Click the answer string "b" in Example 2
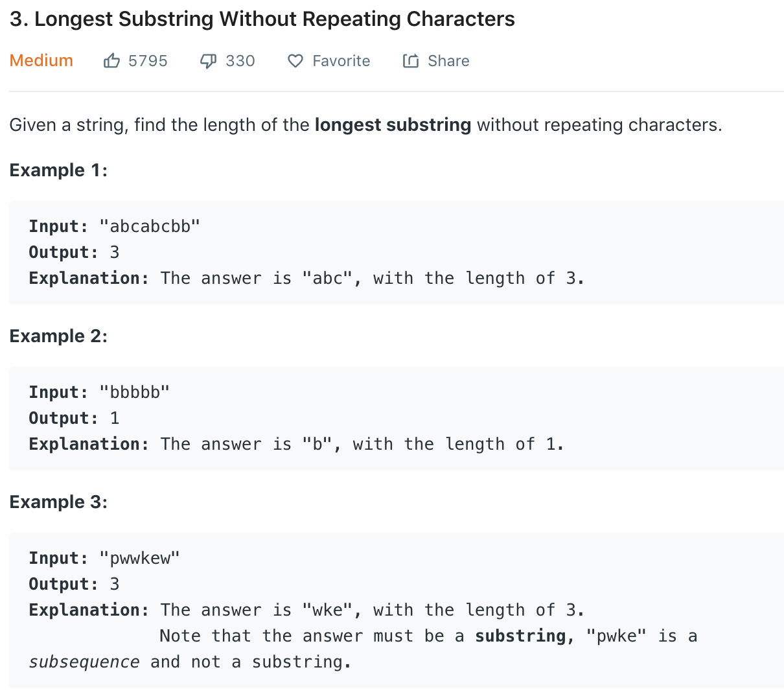Image resolution: width=784 pixels, height=696 pixels. [x=317, y=444]
